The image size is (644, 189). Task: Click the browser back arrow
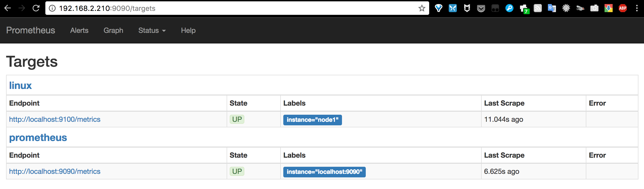pyautogui.click(x=8, y=8)
